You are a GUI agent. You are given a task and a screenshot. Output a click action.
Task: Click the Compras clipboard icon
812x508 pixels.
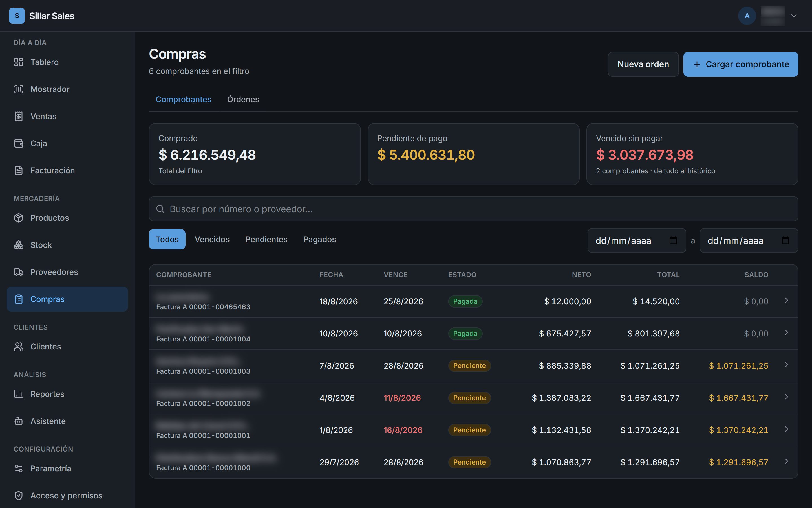(x=18, y=299)
